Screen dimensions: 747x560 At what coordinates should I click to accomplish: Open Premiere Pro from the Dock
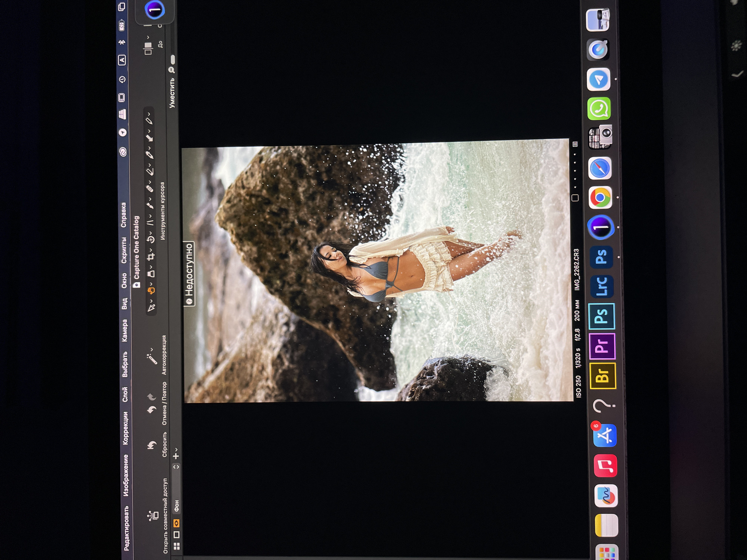tap(602, 346)
